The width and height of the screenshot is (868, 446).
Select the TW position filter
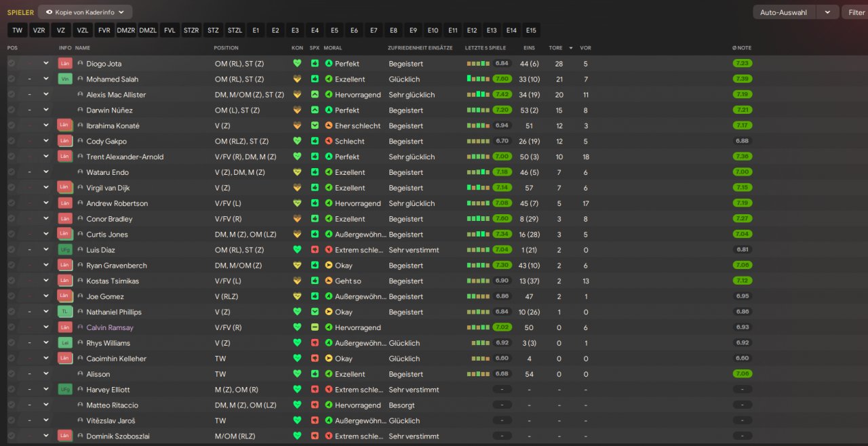[x=18, y=31]
